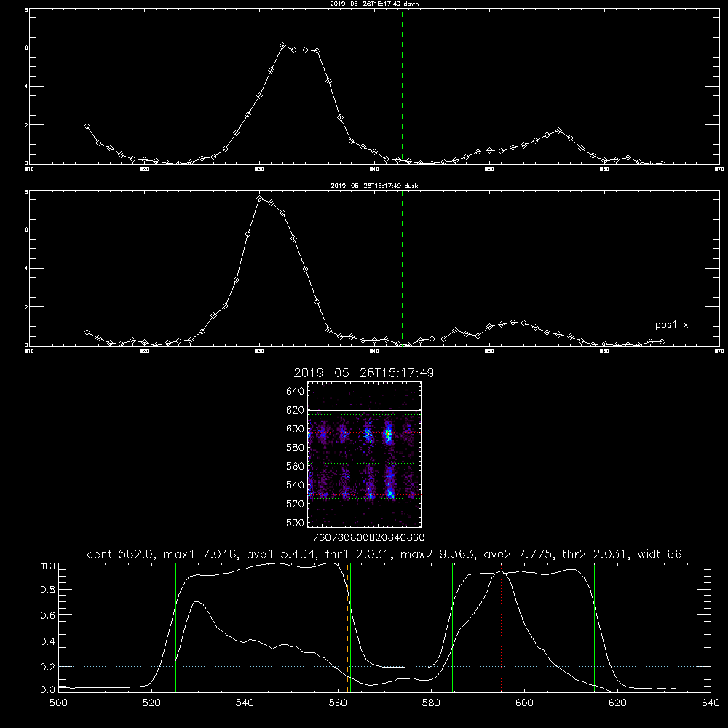
Task: Click the "0.0" y-axis label of bottom plot
Action: [x=48, y=689]
